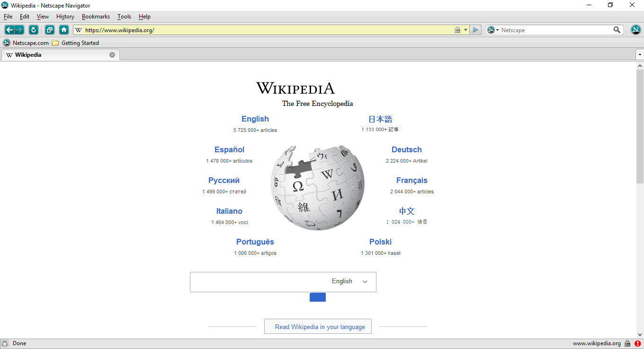Click the magnifying glass in Netscape search box
644x349 pixels.
click(617, 30)
